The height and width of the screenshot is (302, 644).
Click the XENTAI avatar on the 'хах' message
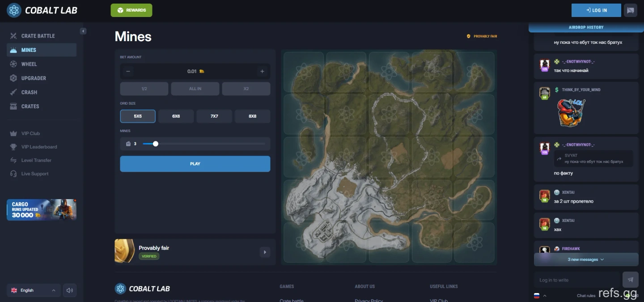pos(545,224)
